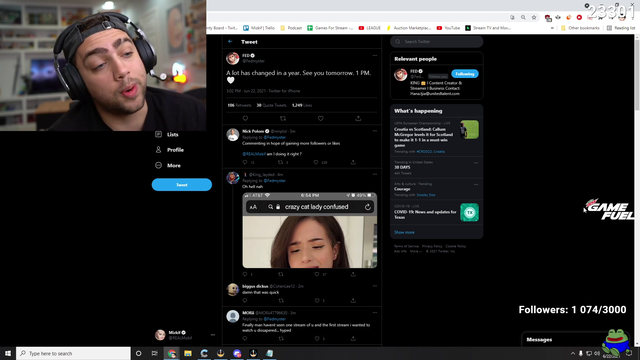The height and width of the screenshot is (360, 640).
Task: Go back using the Tweet header arrow
Action: coord(230,42)
